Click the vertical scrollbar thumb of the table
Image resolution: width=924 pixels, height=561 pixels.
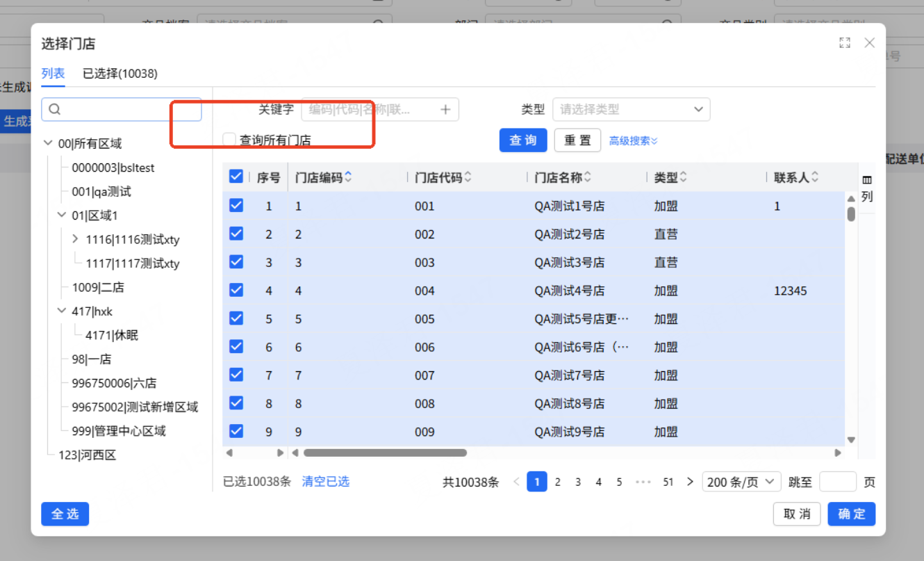(851, 213)
